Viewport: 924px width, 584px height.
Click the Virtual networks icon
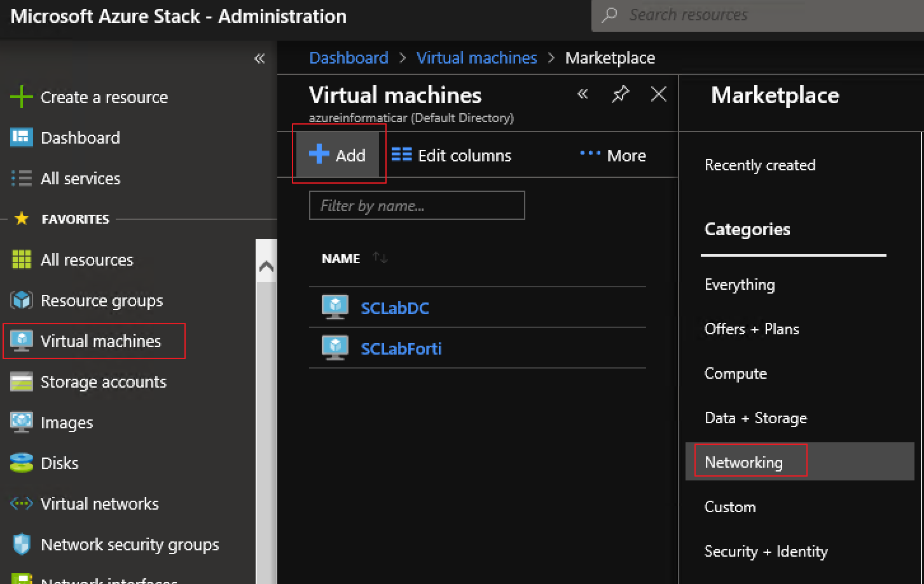[x=21, y=503]
